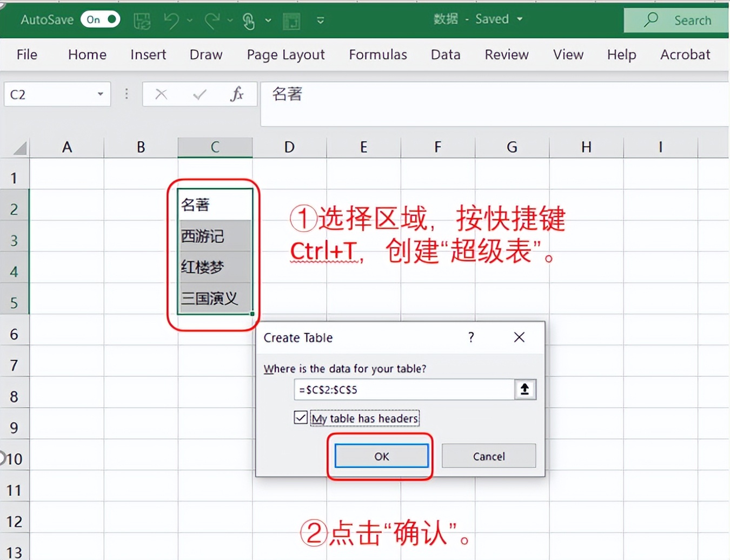730x560 pixels.
Task: Click the Help question mark in Create Table dialog
Action: coord(472,337)
